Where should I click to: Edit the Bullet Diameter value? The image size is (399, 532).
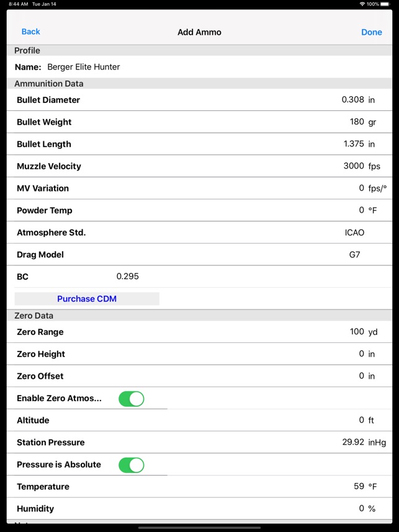coord(352,100)
